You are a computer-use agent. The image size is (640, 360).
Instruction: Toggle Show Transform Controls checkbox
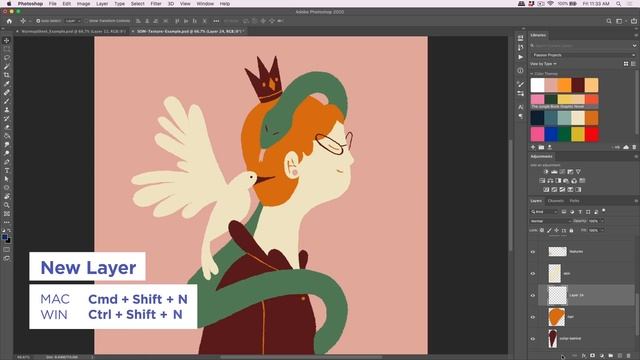point(86,21)
